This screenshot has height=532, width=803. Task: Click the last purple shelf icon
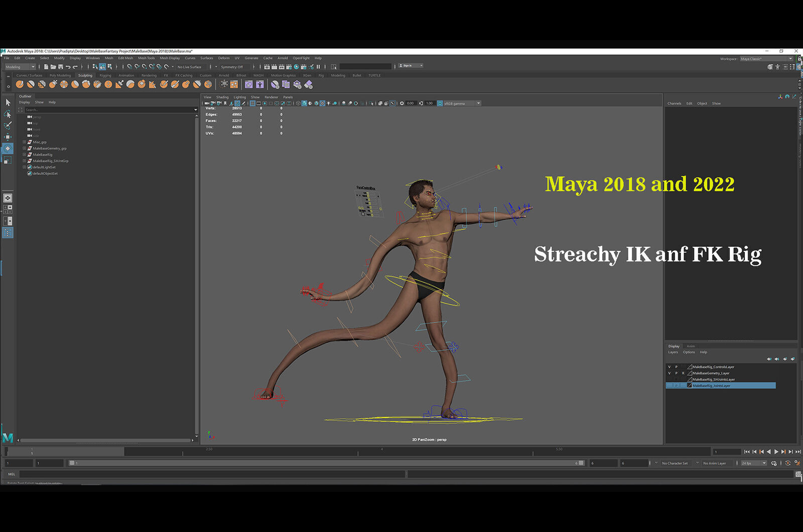[x=308, y=84]
